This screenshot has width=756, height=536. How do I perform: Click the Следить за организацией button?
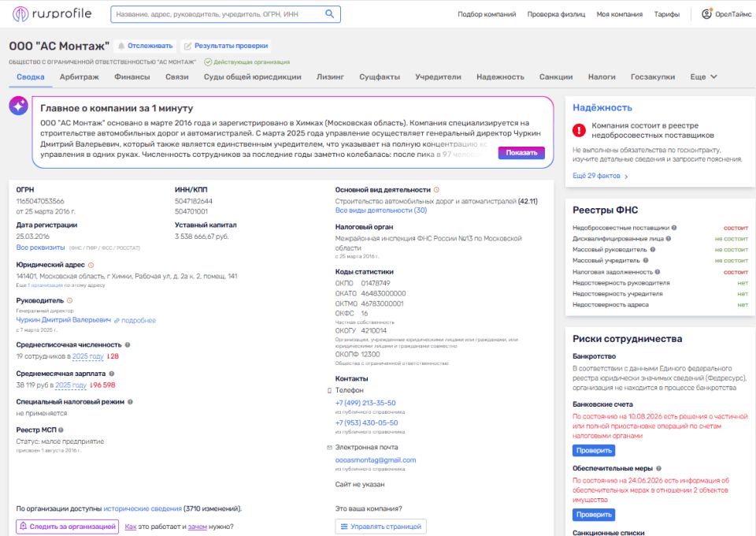[x=68, y=527]
